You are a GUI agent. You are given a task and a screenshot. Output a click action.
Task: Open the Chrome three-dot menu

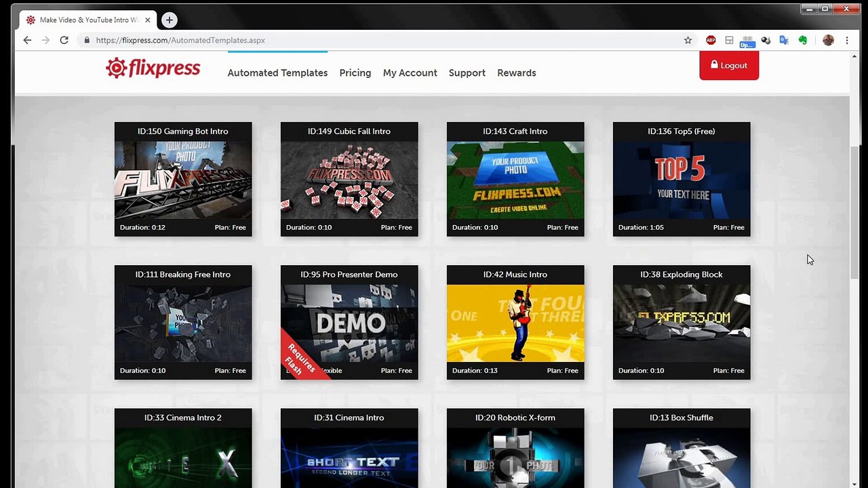tap(847, 40)
